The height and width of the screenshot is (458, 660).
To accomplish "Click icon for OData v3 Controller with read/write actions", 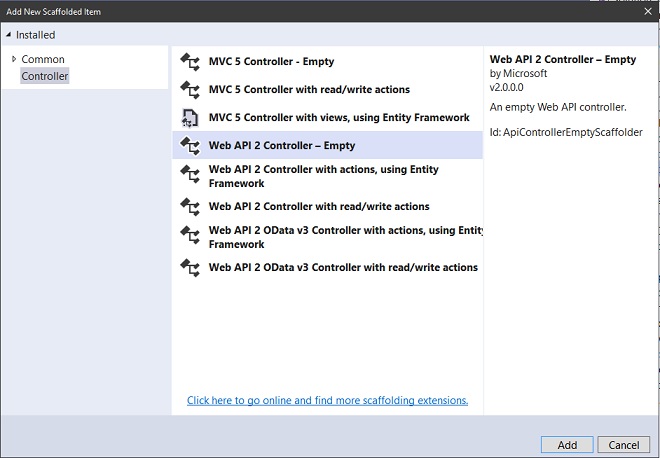I will pyautogui.click(x=190, y=268).
